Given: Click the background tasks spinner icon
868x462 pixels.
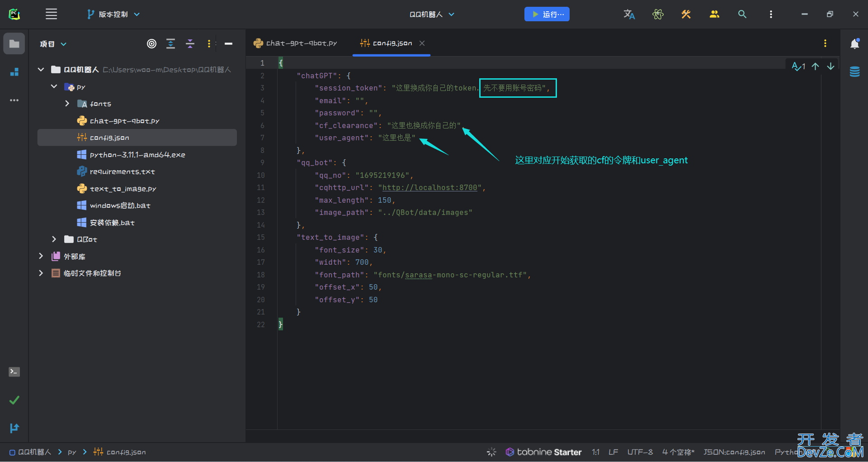Looking at the screenshot, I should (x=491, y=452).
